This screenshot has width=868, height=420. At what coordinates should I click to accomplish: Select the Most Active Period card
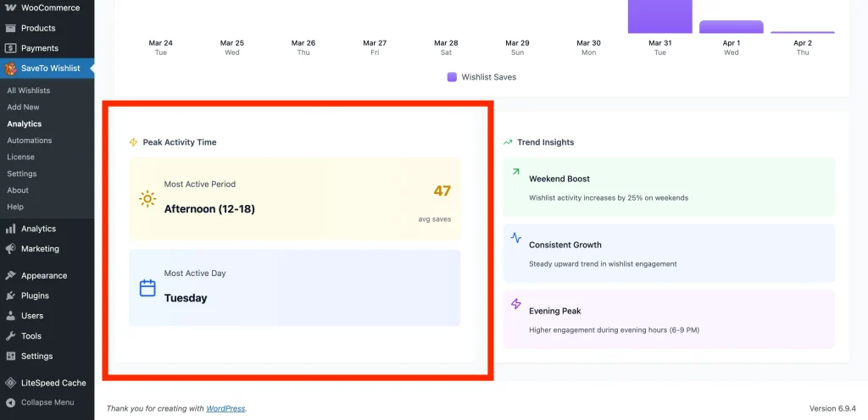coord(294,198)
